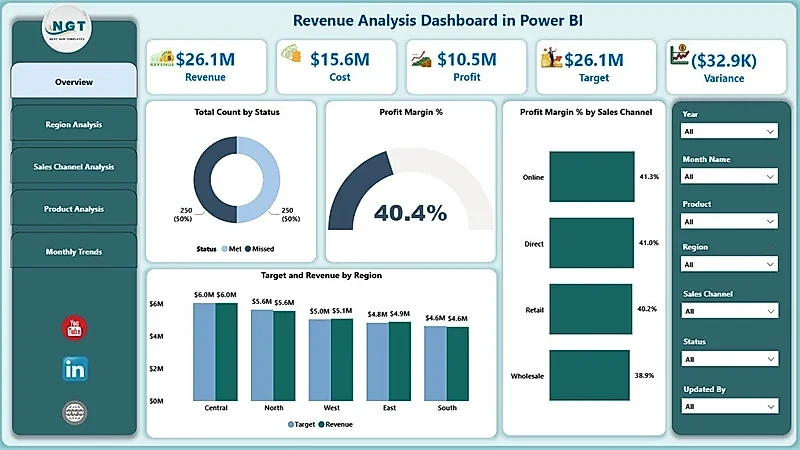Click the East region Target bar
This screenshot has height=450, width=800.
click(378, 362)
